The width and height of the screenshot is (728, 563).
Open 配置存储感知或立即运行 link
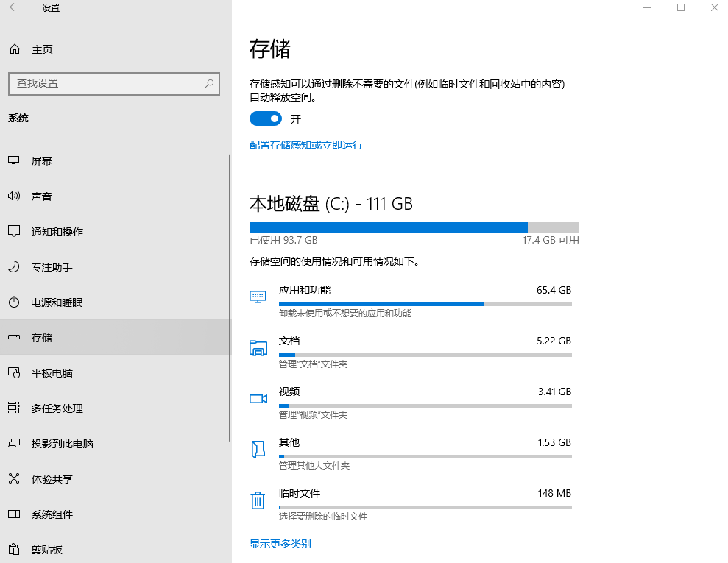305,145
